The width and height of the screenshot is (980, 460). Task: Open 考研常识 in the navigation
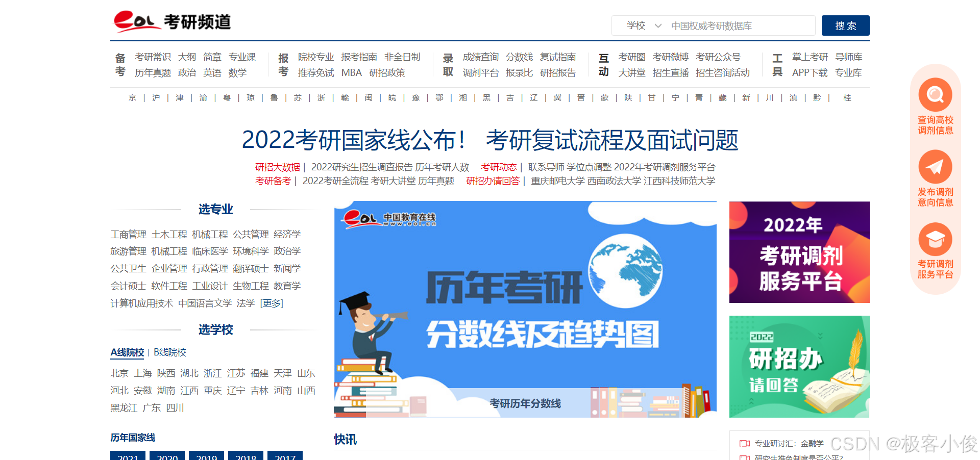coord(153,57)
